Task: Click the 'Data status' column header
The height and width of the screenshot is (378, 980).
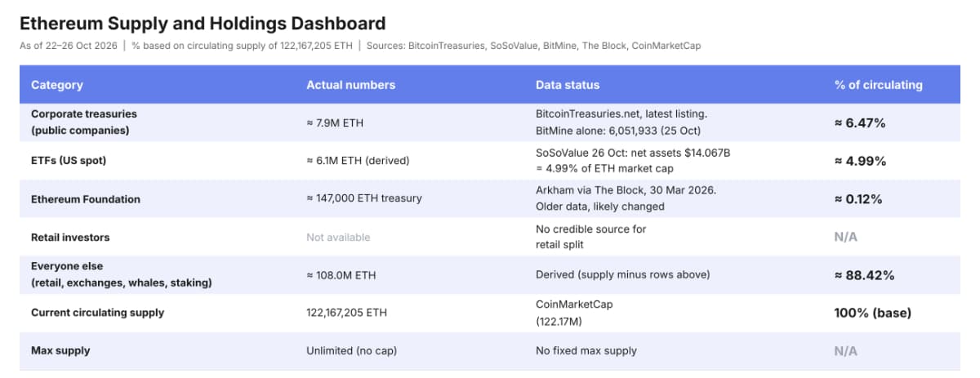Action: pos(568,85)
